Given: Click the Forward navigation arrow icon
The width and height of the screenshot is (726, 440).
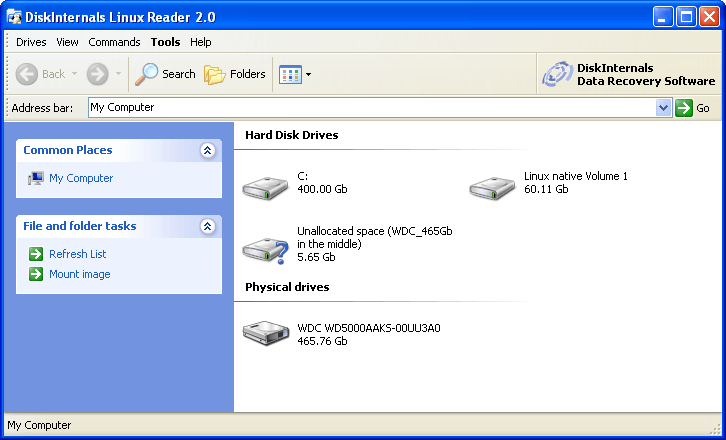Looking at the screenshot, I should tap(97, 74).
